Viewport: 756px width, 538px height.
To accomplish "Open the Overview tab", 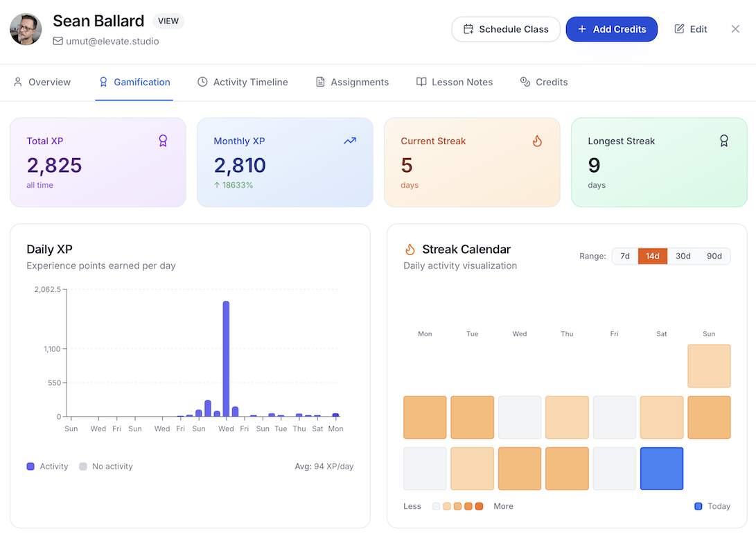I will 42,82.
